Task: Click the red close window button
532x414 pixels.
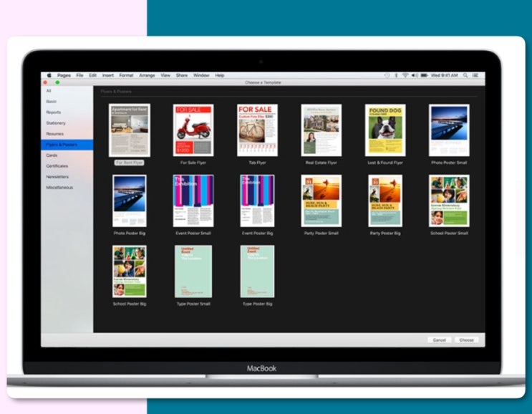Action: [45, 82]
